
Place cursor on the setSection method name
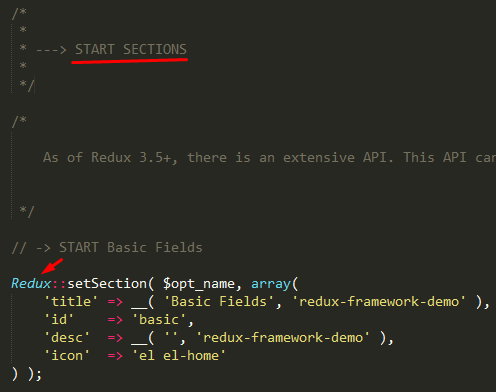tap(107, 284)
